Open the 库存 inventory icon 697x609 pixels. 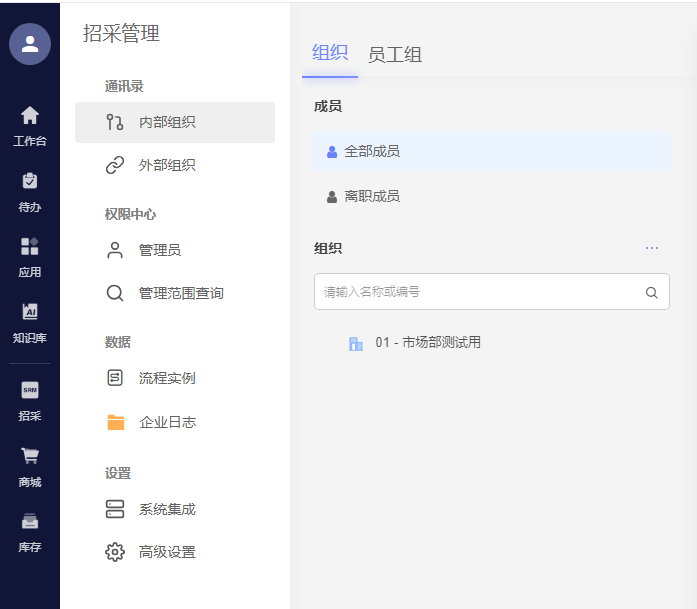click(30, 522)
